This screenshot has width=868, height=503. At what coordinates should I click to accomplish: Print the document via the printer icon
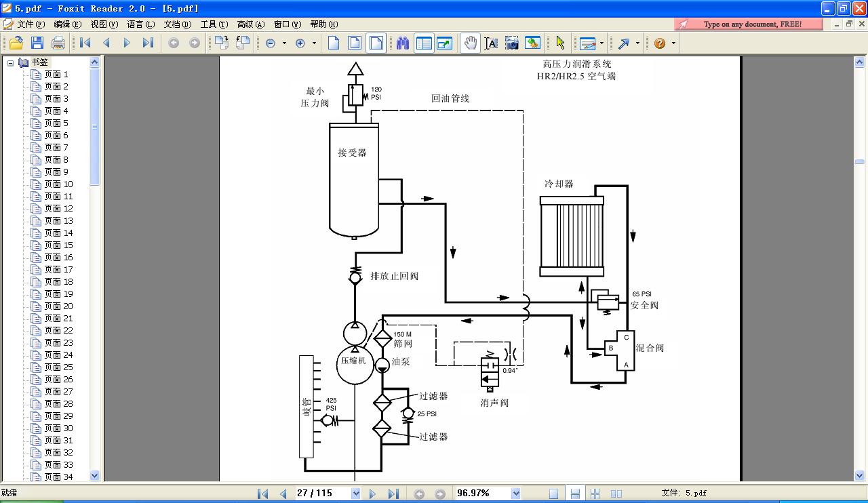pyautogui.click(x=58, y=43)
